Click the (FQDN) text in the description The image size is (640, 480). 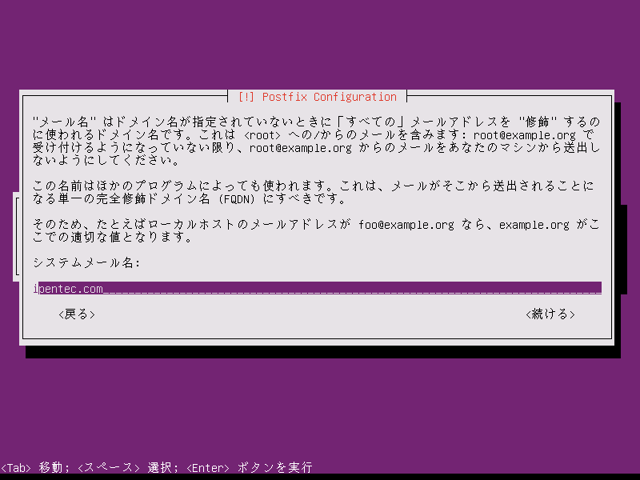237,199
